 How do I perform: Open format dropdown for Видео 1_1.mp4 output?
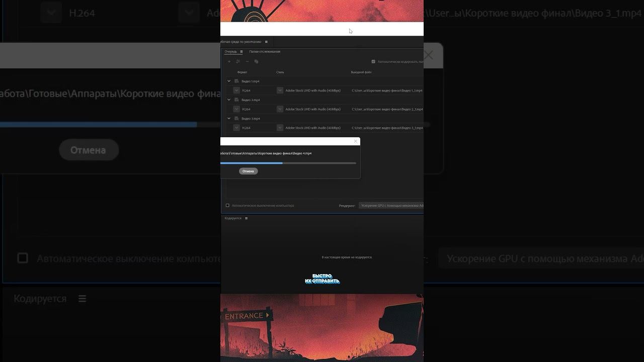tap(236, 90)
